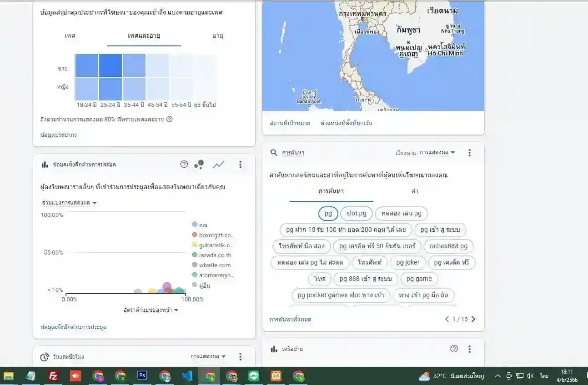Click the help icon on the auction insights panel
The width and height of the screenshot is (588, 385).
tap(183, 165)
